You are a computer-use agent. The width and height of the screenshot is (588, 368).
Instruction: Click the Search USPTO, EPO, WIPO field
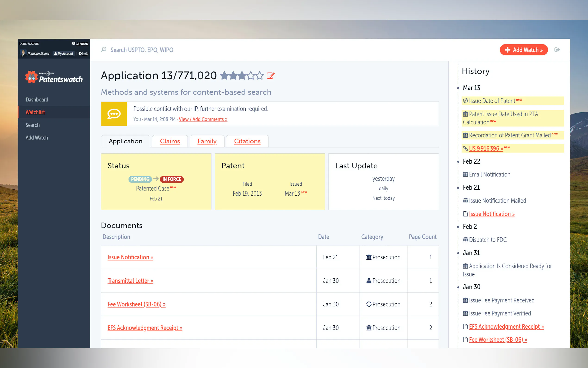142,50
